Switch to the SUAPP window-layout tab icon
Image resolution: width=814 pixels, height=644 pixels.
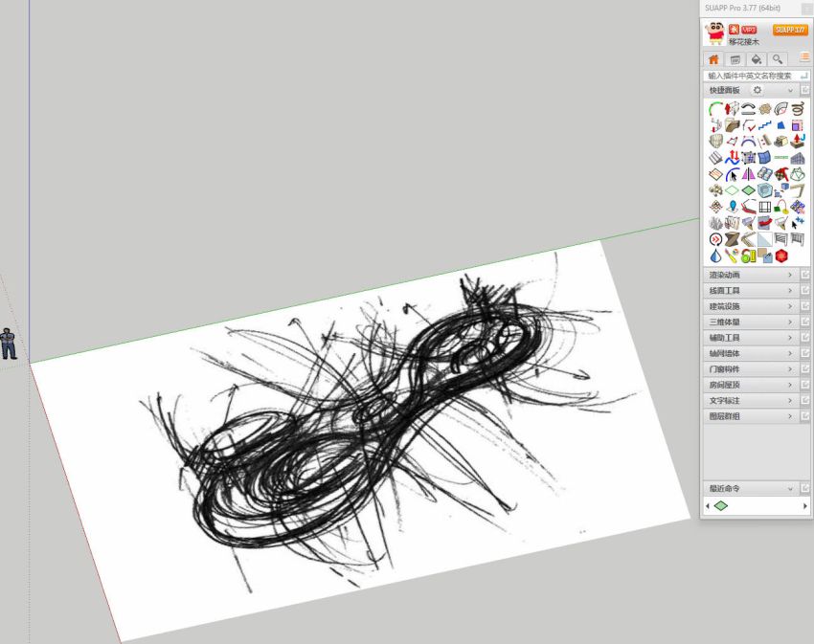735,59
